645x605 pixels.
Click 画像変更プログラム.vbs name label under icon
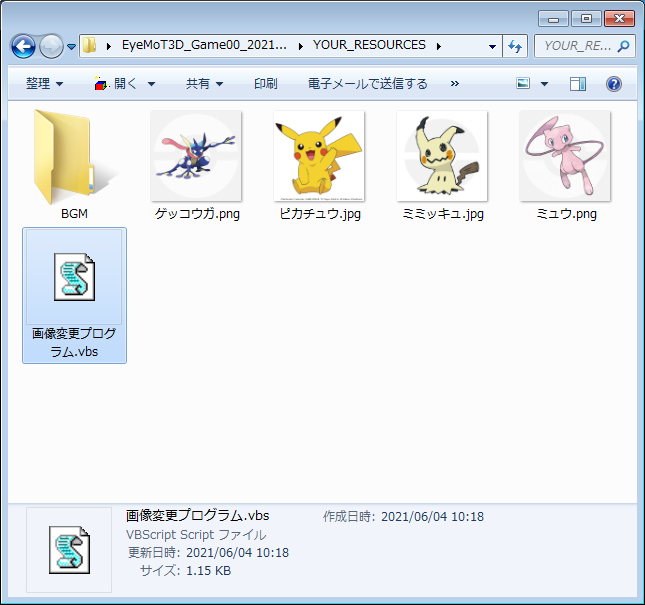pyautogui.click(x=74, y=343)
